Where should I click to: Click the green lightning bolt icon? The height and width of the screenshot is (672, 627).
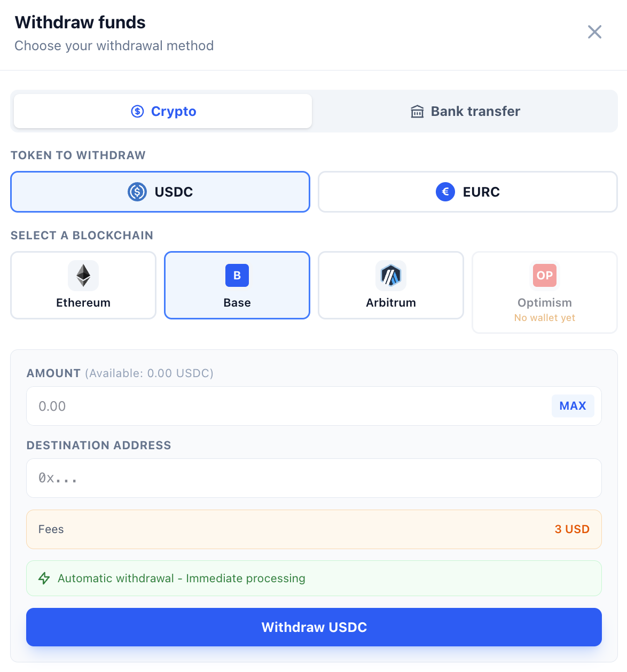pyautogui.click(x=44, y=579)
